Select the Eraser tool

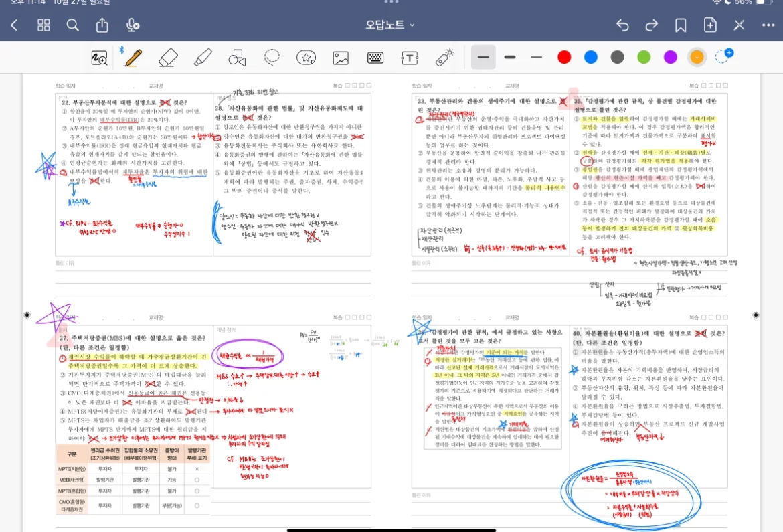coord(168,58)
